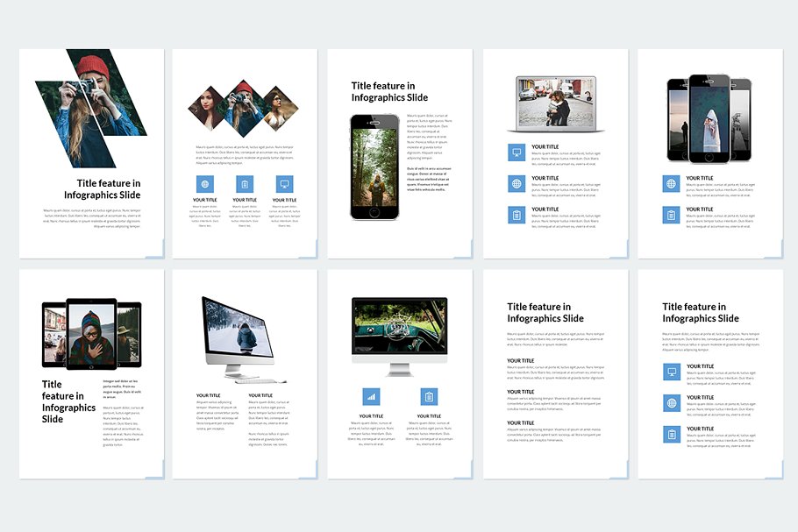Select the globe icon below the three-phones mockup
Image resolution: width=798 pixels, height=532 pixels.
pos(671,184)
